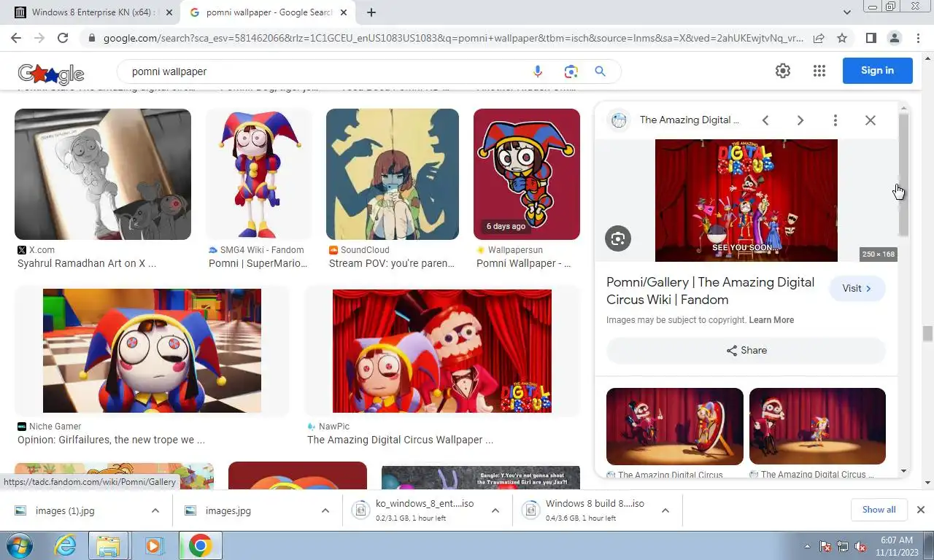Expand options for images (1).jpg download
This screenshot has height=560, width=934.
point(155,511)
